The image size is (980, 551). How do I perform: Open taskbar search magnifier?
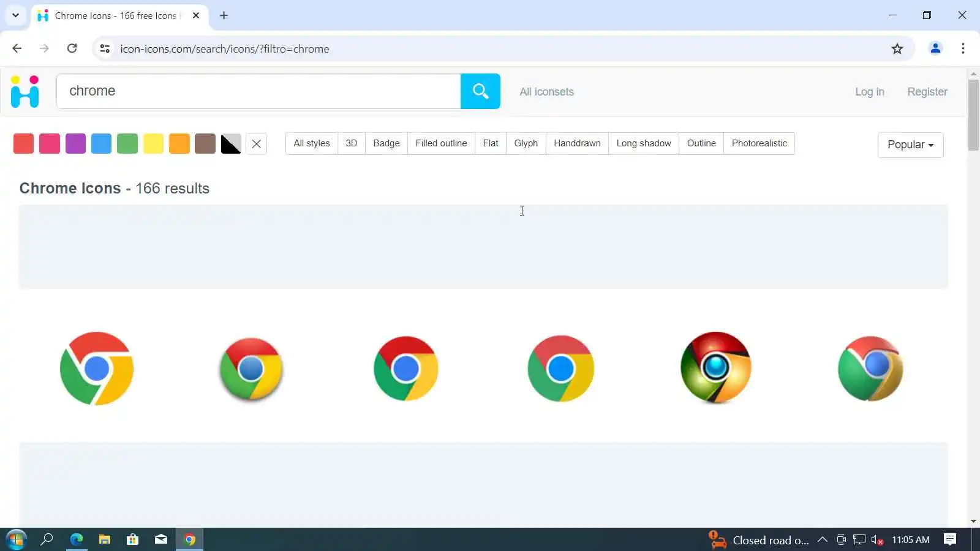47,539
